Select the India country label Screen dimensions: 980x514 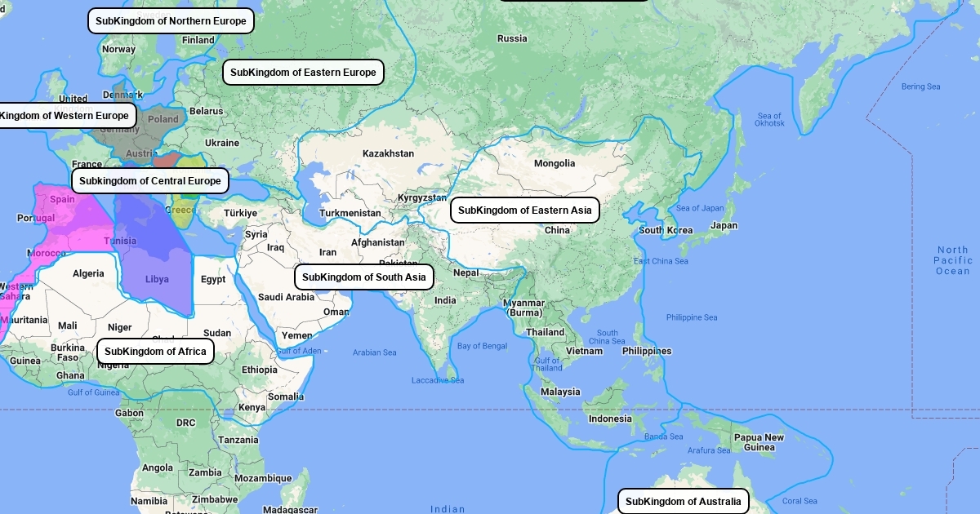click(445, 300)
